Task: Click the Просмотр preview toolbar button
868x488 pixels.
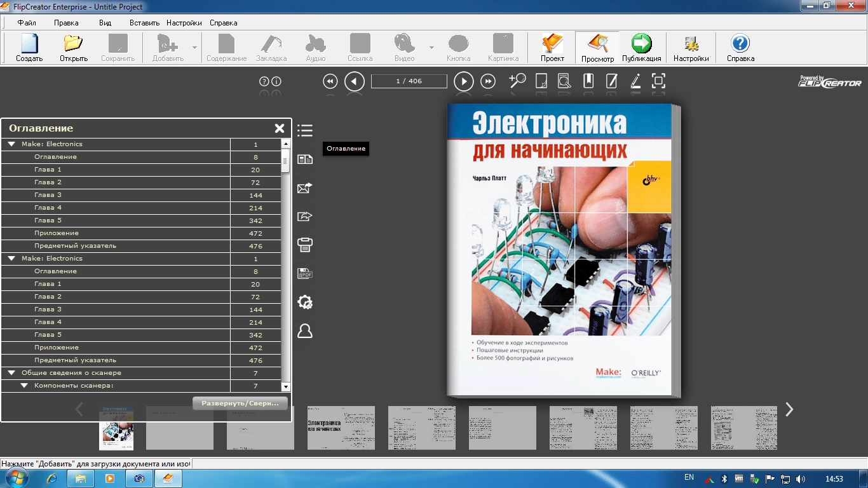Action: click(x=597, y=48)
